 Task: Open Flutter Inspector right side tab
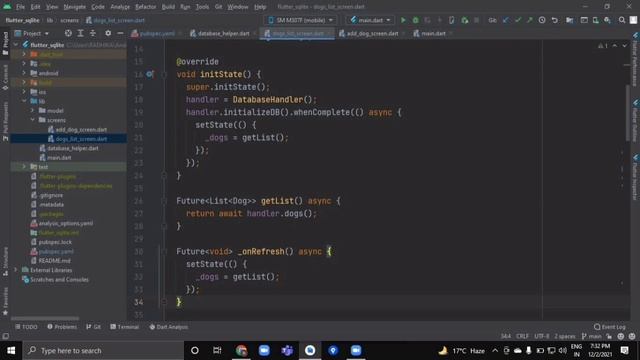pyautogui.click(x=635, y=178)
